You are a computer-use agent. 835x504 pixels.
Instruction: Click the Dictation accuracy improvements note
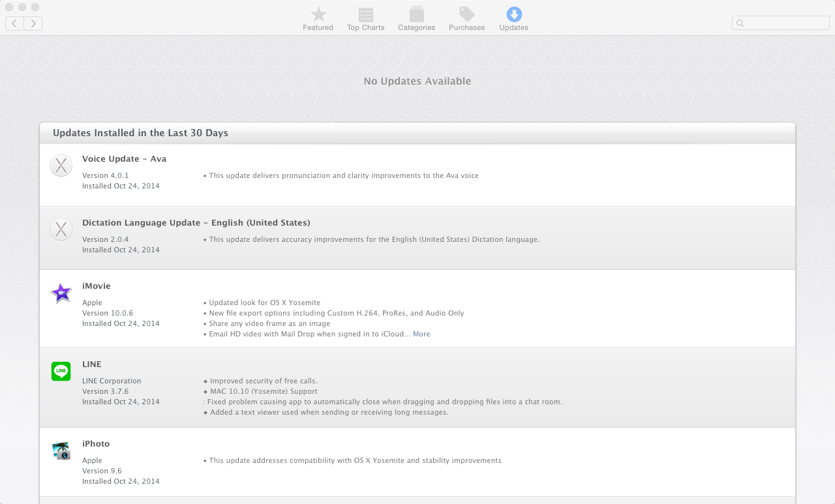click(x=372, y=239)
